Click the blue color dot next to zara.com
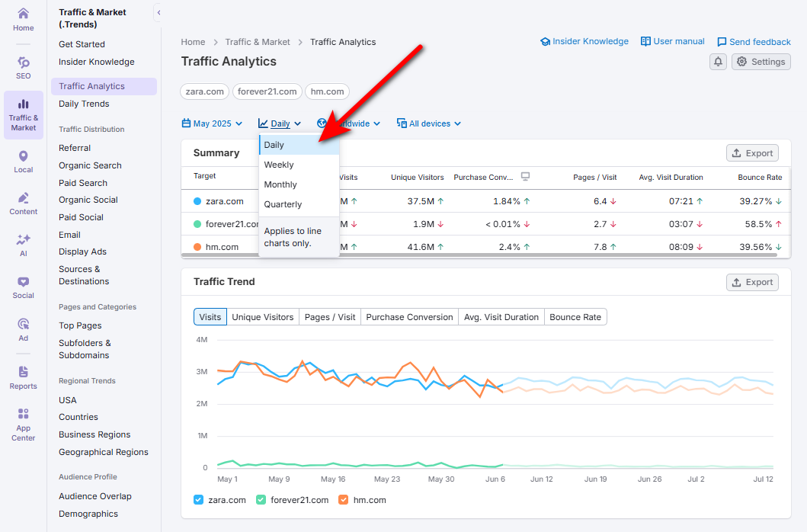 point(197,201)
